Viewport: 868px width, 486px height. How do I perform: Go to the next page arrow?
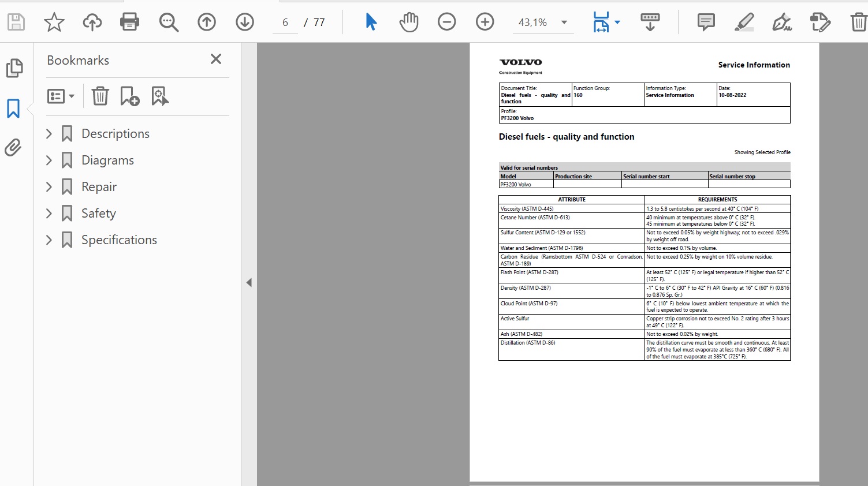[x=245, y=23]
